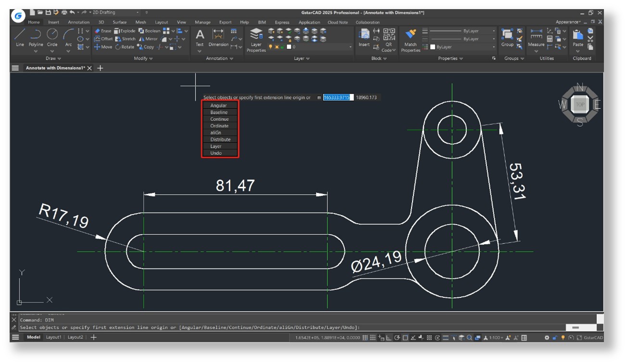The image size is (627, 364).
Task: Click the white ByLayer color swatch
Action: tap(433, 47)
